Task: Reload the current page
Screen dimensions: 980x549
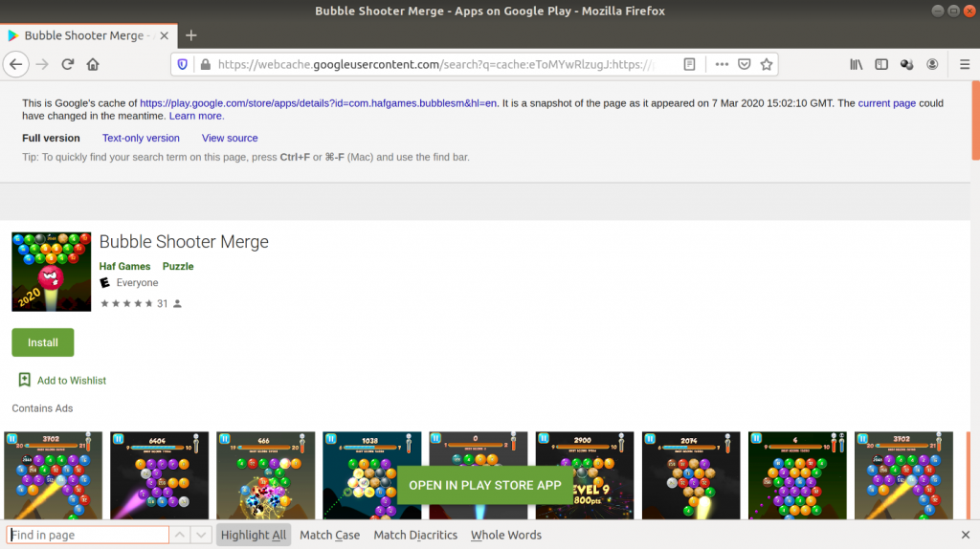Action: pos(68,64)
